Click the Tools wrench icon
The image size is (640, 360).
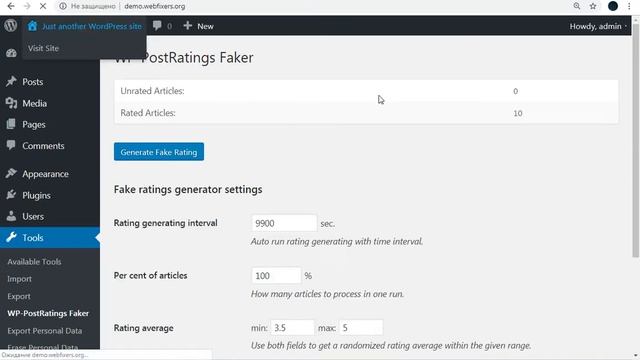tap(11, 237)
